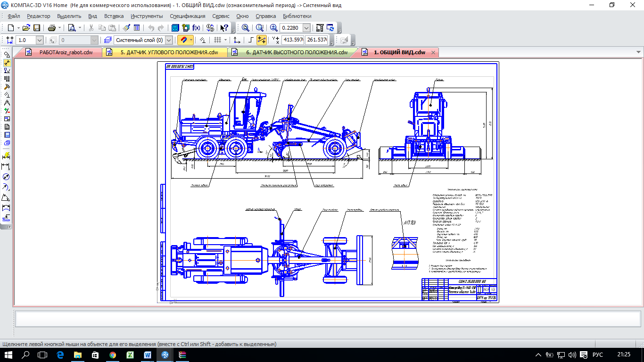This screenshot has height=362, width=644.
Task: Choose the arc length dimension tool
Action: [x=7, y=207]
